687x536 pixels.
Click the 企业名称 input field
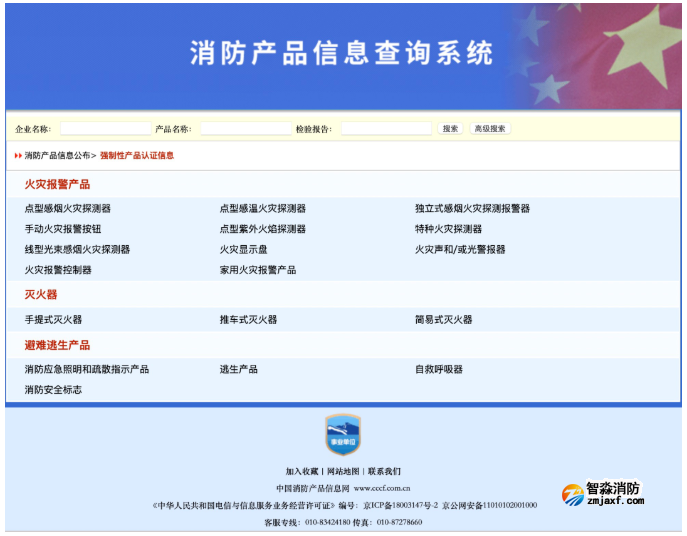click(104, 129)
